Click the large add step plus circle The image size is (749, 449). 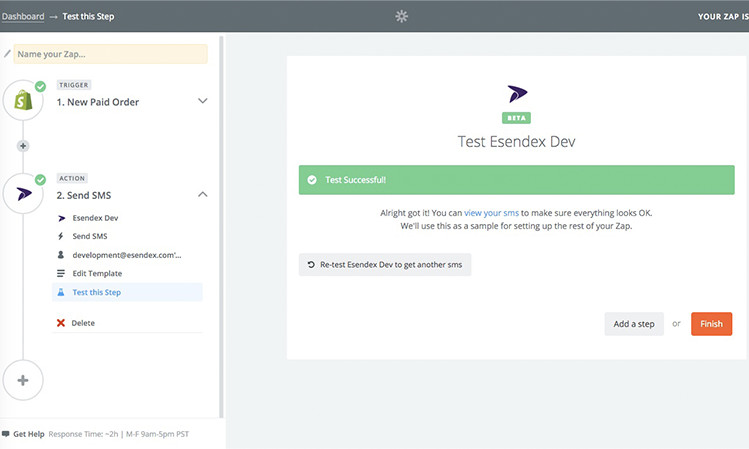tap(23, 381)
